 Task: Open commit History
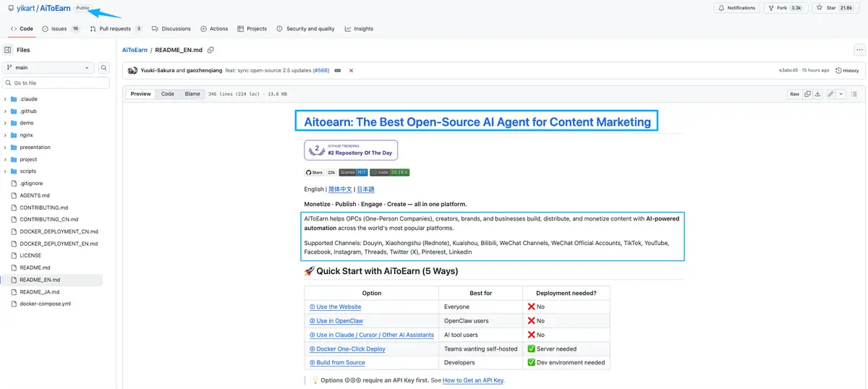coord(847,70)
